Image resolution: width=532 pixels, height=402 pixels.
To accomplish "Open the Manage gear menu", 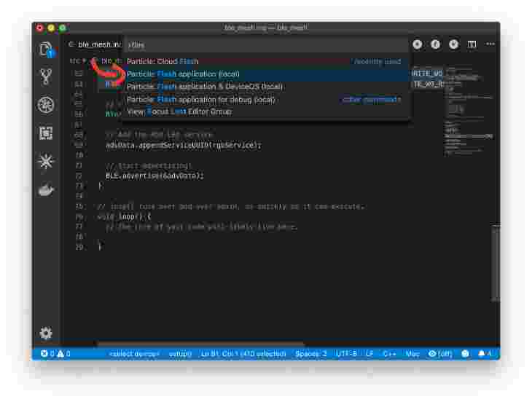I will 46,333.
